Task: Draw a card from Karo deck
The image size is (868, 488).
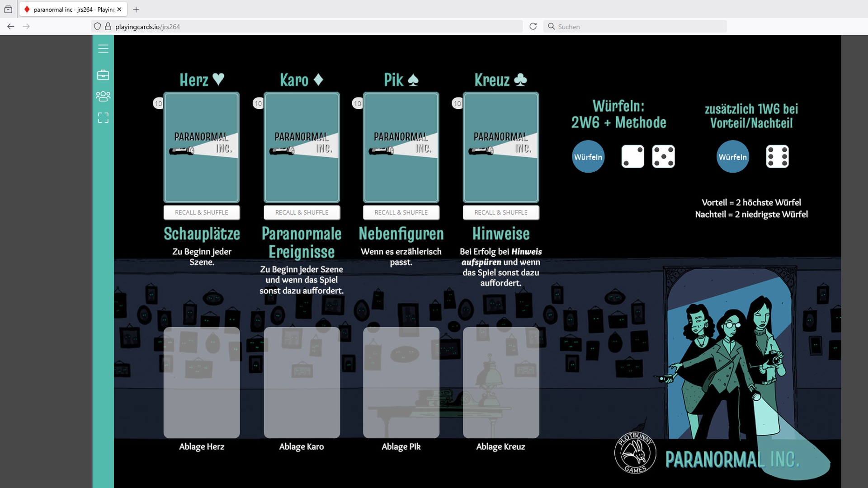Action: (302, 147)
